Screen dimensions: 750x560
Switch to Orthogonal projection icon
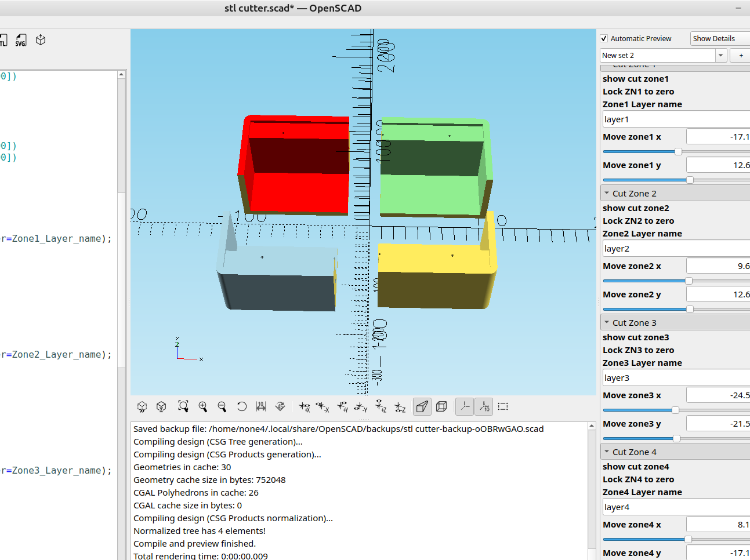441,406
